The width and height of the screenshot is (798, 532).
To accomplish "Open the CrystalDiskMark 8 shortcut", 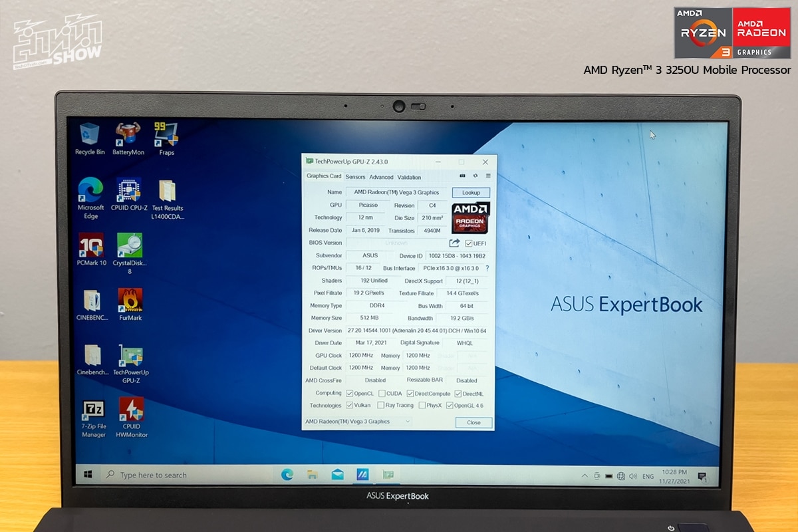I will (x=130, y=253).
